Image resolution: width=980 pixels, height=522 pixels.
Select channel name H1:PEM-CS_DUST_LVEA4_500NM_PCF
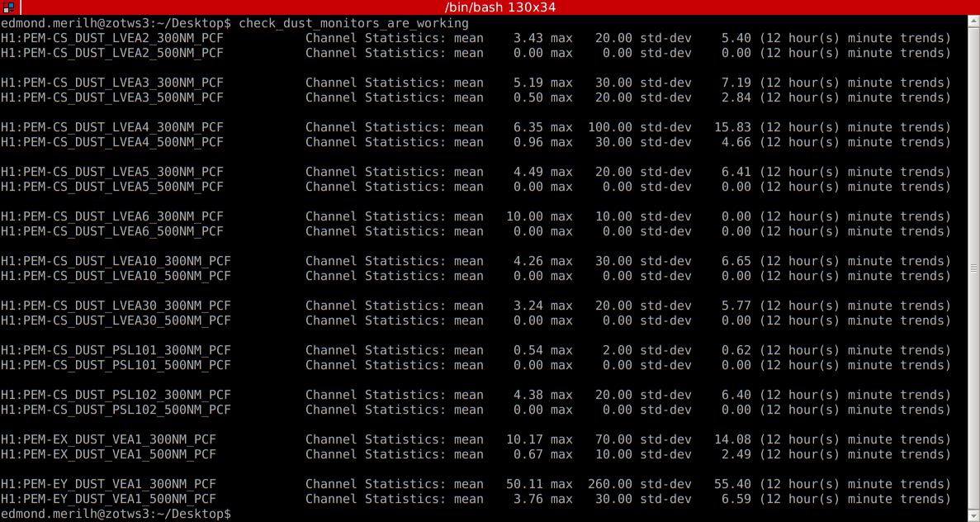click(x=112, y=143)
